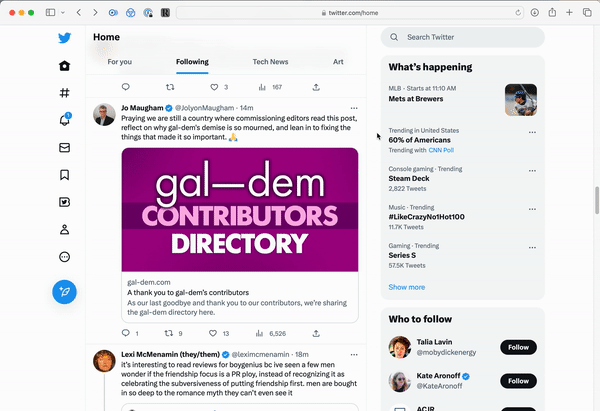Click the twitter.com/home address bar
600x411 pixels.
click(x=350, y=13)
